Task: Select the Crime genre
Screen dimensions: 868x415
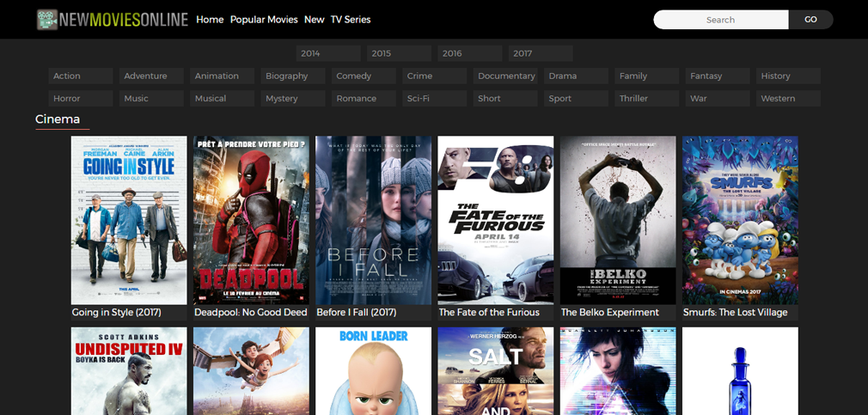Action: [x=435, y=76]
